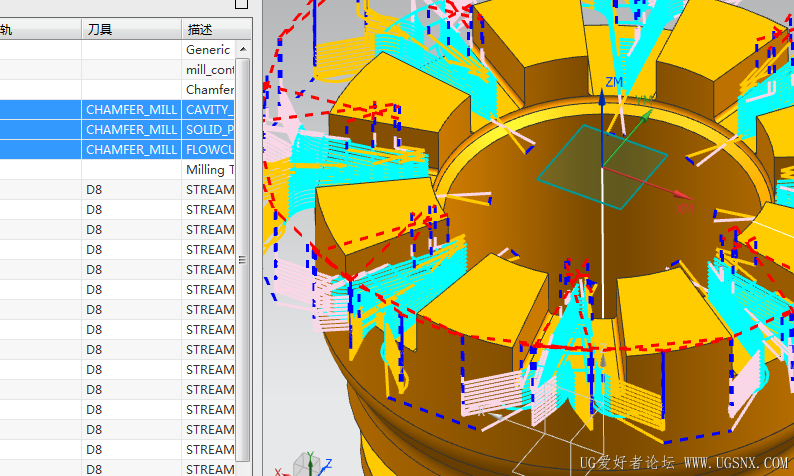Image resolution: width=794 pixels, height=476 pixels.
Task: Click the XM axis arrowhead
Action: (x=683, y=195)
